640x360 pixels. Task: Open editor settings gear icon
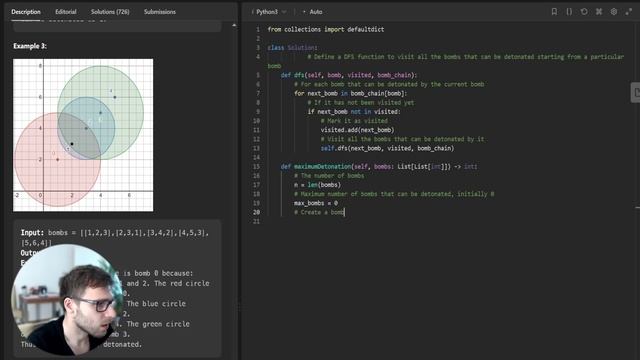pyautogui.click(x=614, y=12)
